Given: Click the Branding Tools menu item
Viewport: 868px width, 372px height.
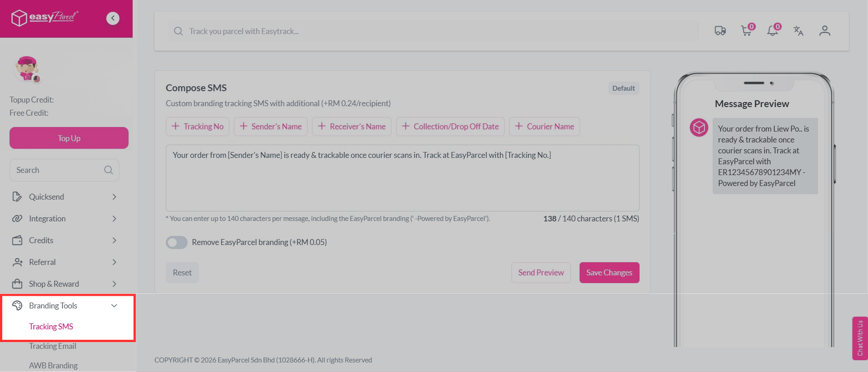Looking at the screenshot, I should pyautogui.click(x=64, y=306).
